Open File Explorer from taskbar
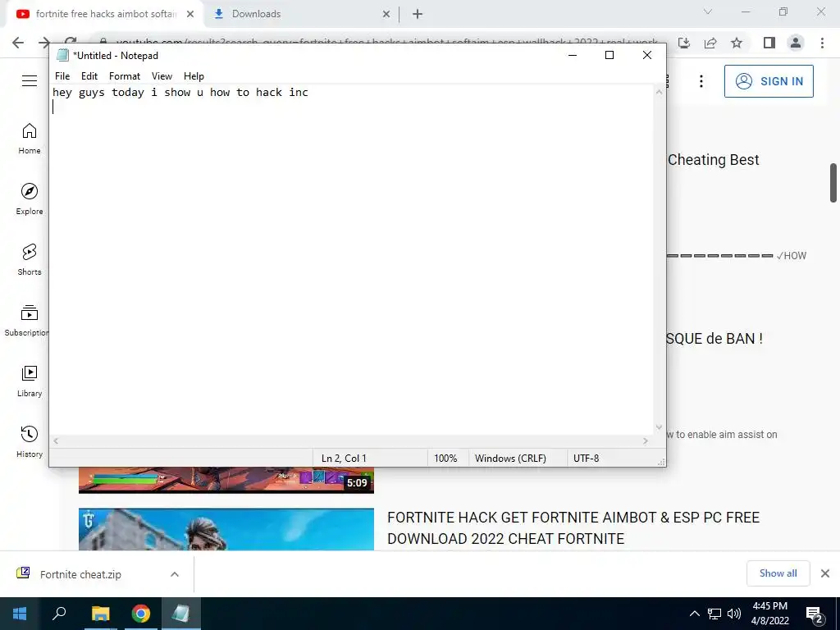This screenshot has width=840, height=630. click(100, 614)
